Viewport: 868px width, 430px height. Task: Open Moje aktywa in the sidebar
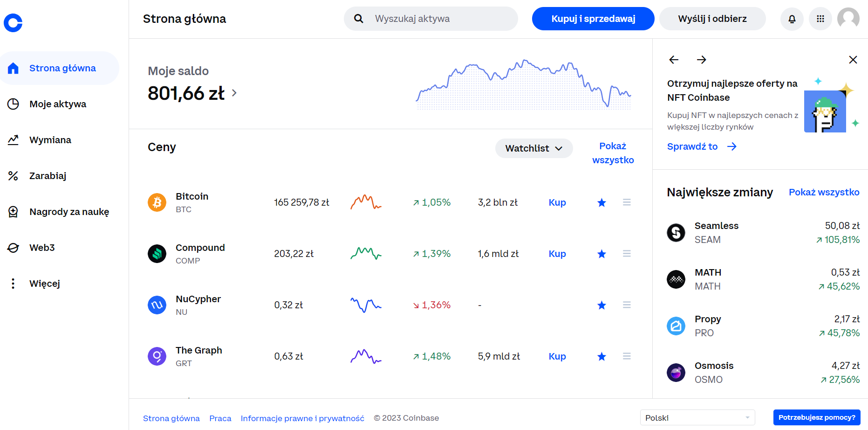click(x=58, y=104)
